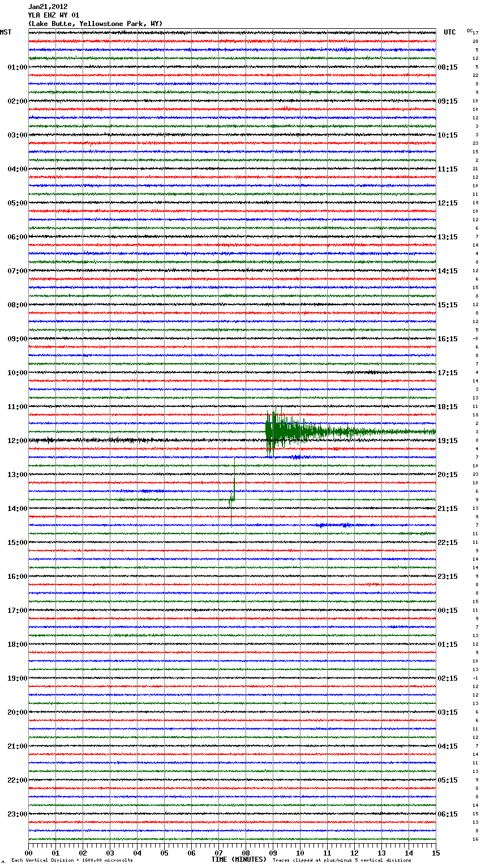481x868 pixels.
Task: Click the 04:15 UTC time label
Action: (448, 746)
